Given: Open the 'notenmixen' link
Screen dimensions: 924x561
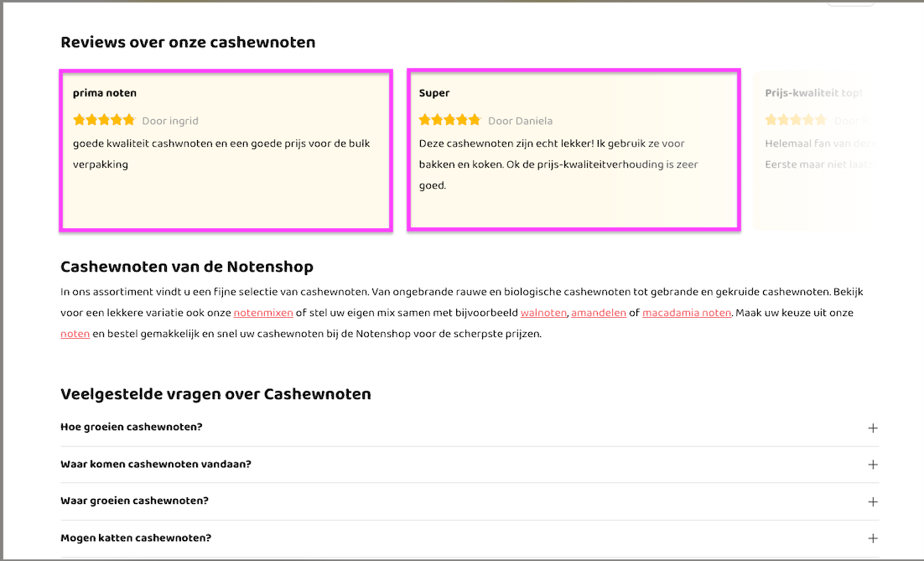Looking at the screenshot, I should tap(263, 313).
